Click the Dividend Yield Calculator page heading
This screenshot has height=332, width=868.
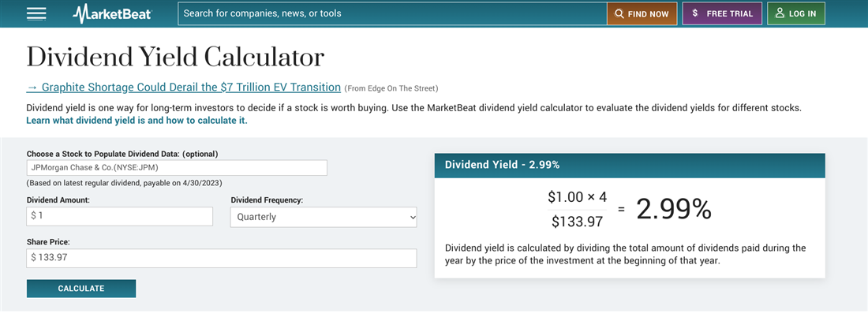pyautogui.click(x=175, y=57)
